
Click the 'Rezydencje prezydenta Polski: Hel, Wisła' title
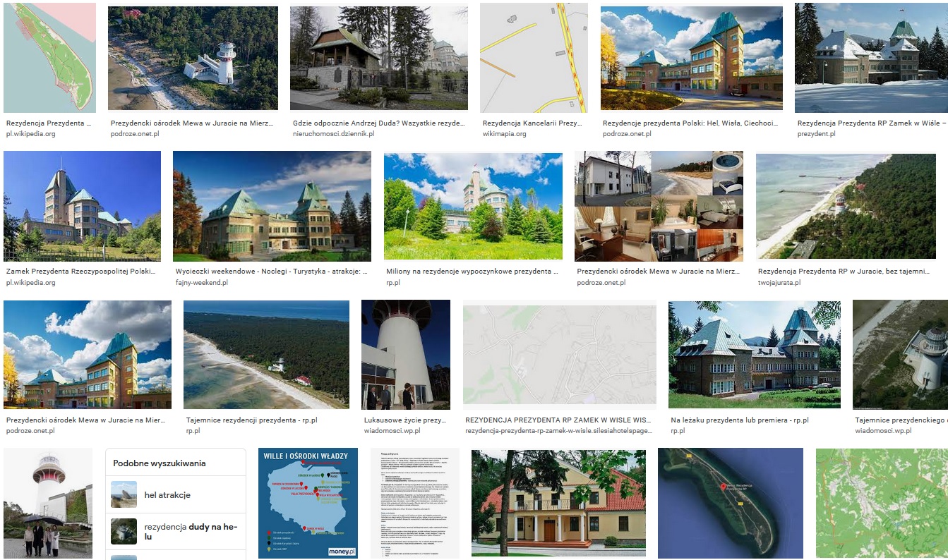click(691, 123)
